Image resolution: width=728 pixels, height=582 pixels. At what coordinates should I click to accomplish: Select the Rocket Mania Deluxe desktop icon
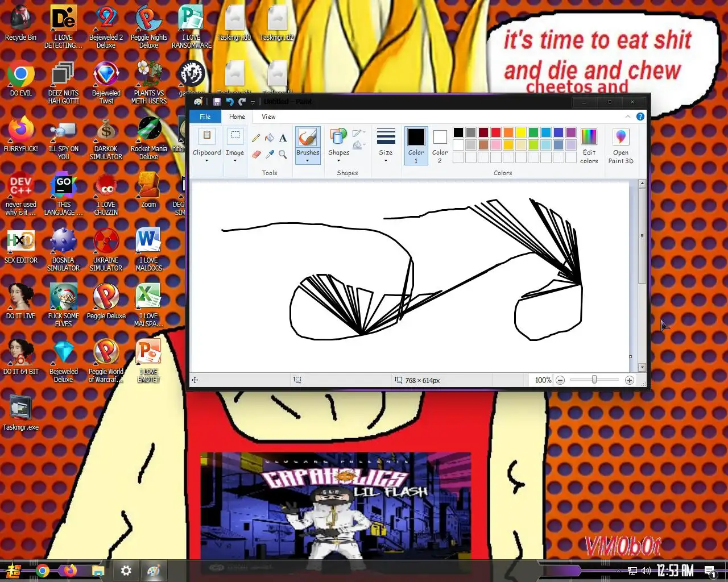(x=149, y=138)
